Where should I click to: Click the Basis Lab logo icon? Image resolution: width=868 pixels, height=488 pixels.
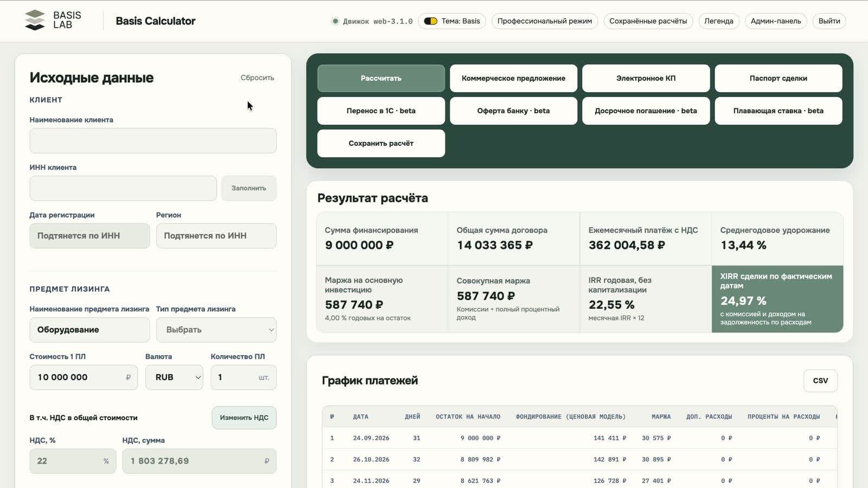coord(35,20)
